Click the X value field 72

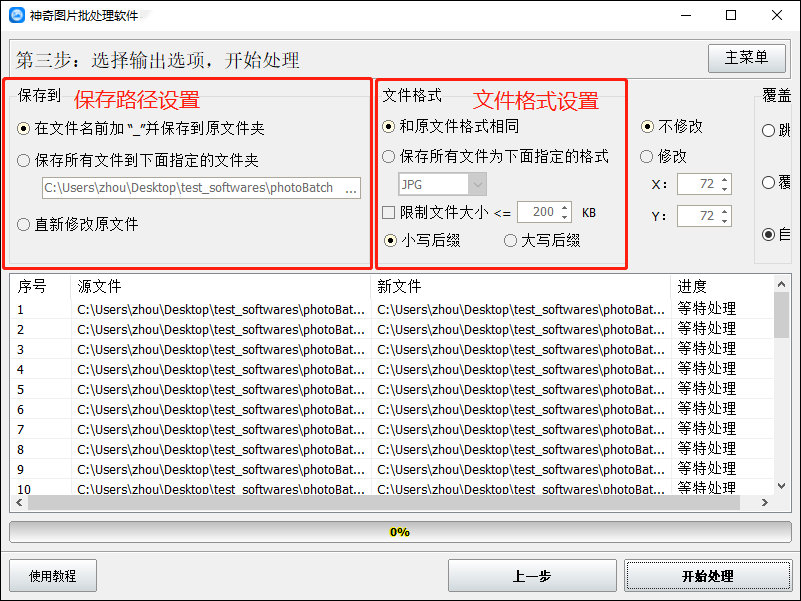699,184
